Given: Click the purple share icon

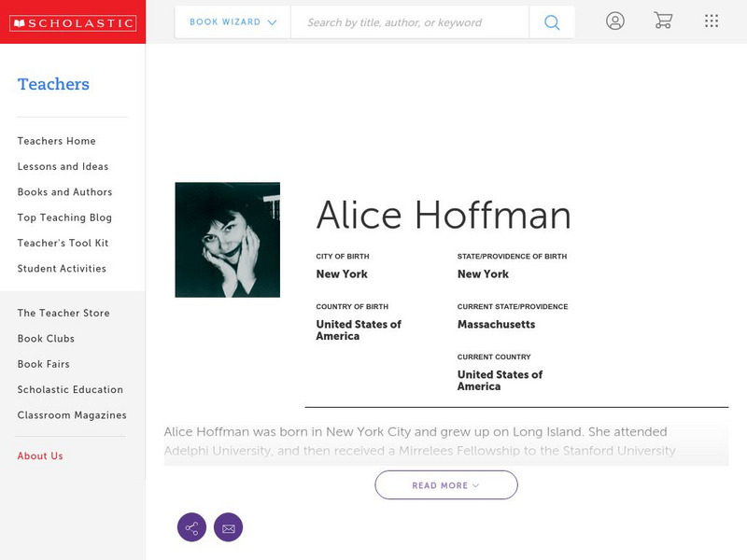Looking at the screenshot, I should 191,527.
